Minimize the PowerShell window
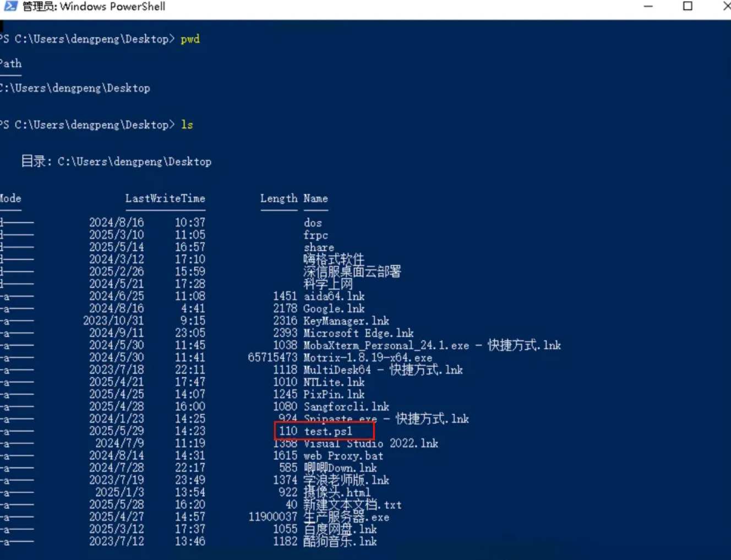The width and height of the screenshot is (731, 560). pyautogui.click(x=648, y=7)
